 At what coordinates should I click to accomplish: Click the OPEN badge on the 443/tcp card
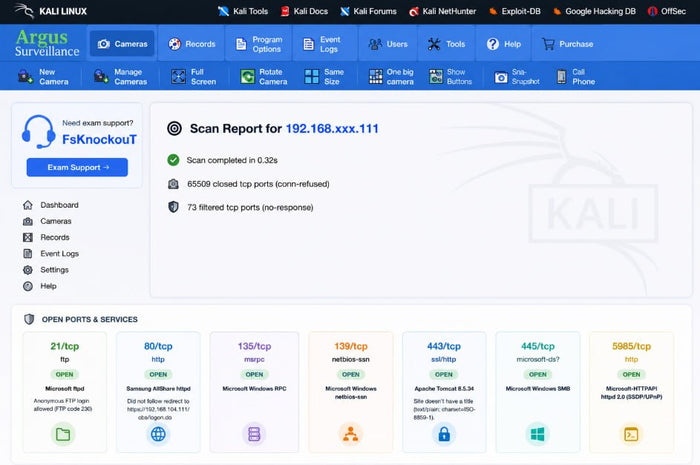[444, 374]
